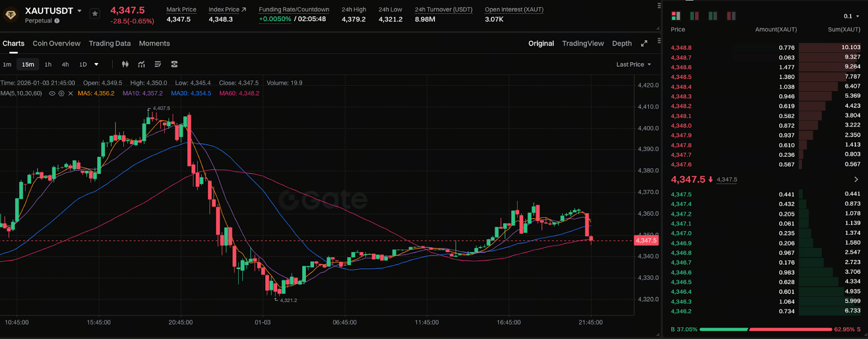
Task: Select the 1m timeframe
Action: (7, 65)
